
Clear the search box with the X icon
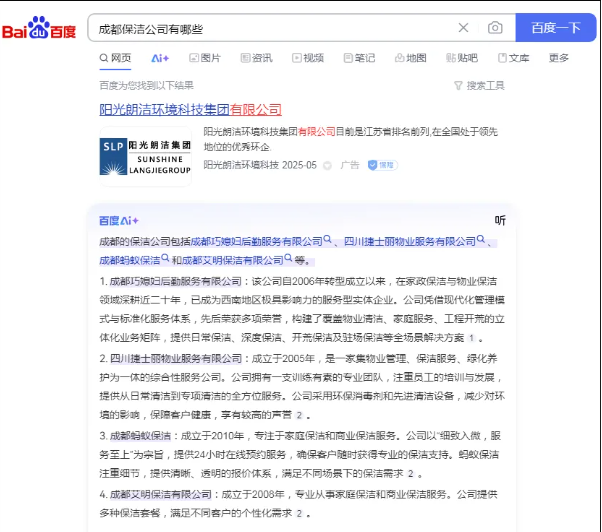coord(463,28)
